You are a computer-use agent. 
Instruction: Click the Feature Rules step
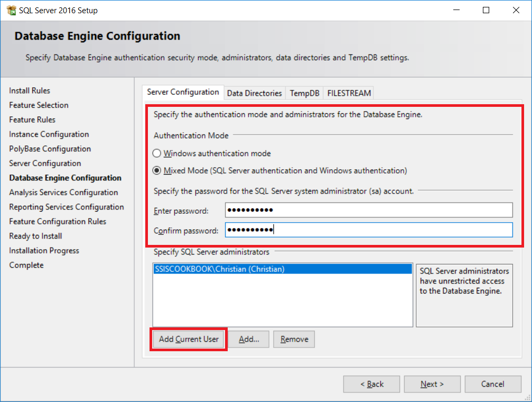32,120
